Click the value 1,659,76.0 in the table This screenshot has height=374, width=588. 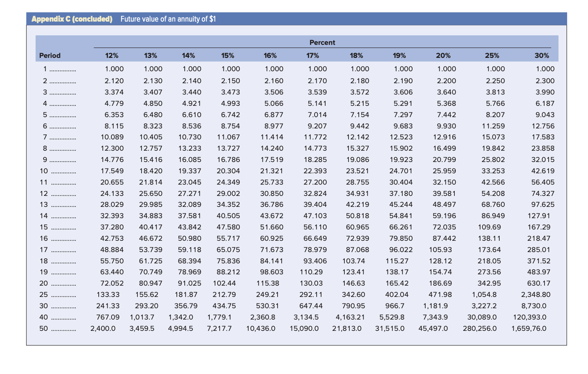529,328
